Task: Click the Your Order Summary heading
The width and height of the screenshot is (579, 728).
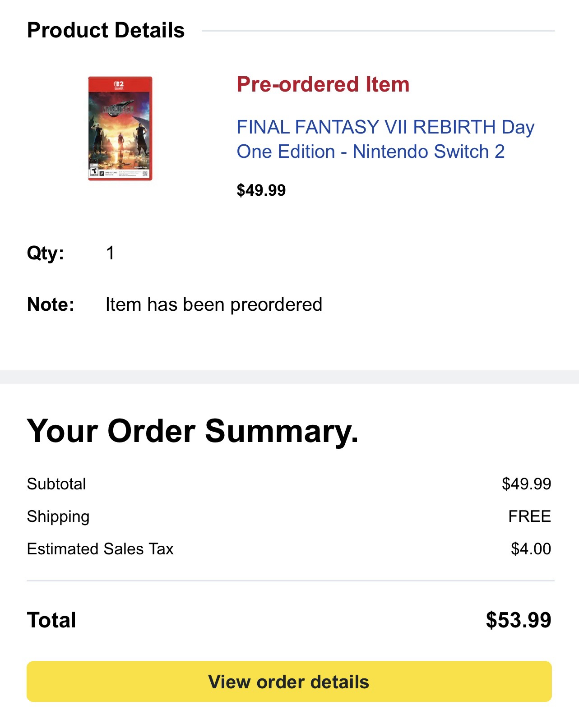Action: (193, 431)
